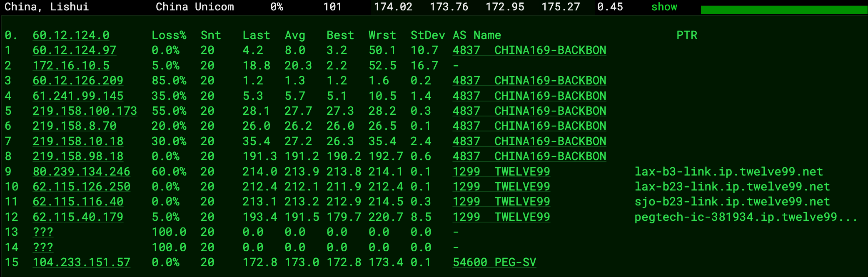The height and width of the screenshot is (277, 868).
Task: Click the ??? link in hop 13
Action: tap(43, 232)
